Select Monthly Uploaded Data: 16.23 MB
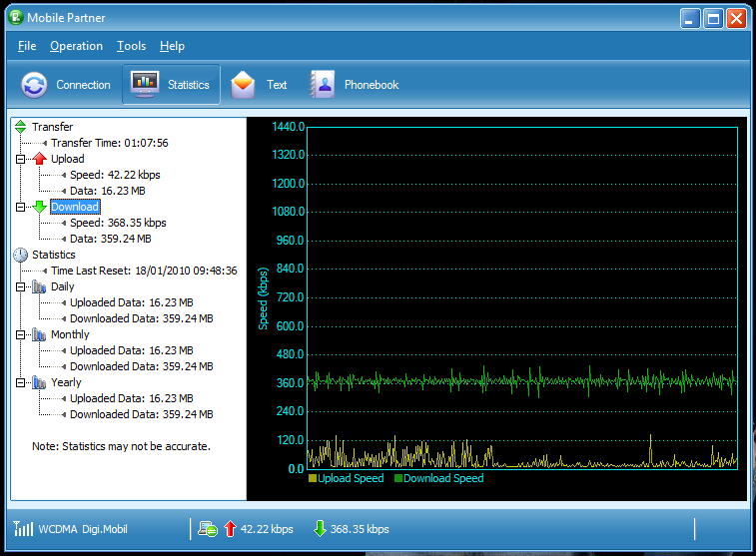This screenshot has width=756, height=556. [x=132, y=350]
